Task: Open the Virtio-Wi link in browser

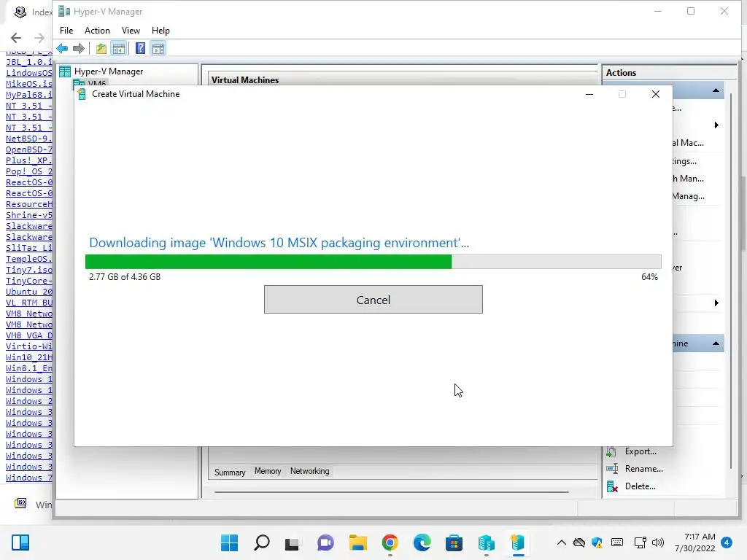Action: (x=29, y=346)
